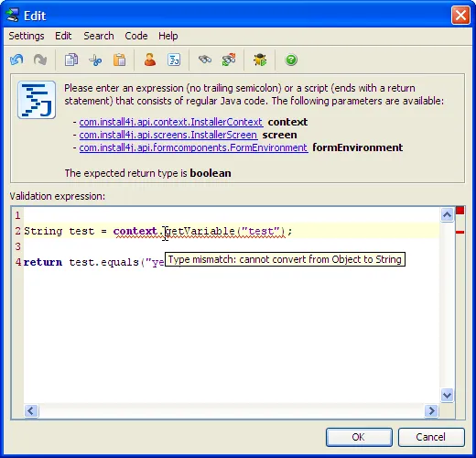The width and height of the screenshot is (476, 458).
Task: Click the binoculars icon with green and red arrows
Action: tap(229, 60)
